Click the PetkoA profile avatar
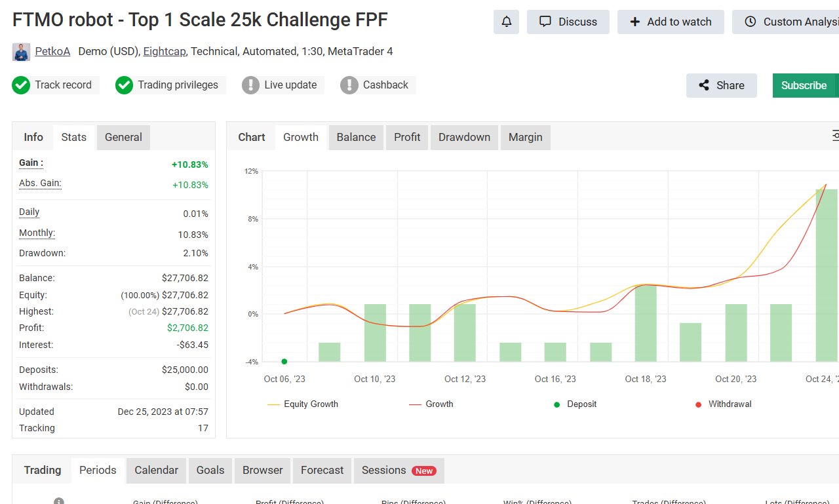The image size is (839, 504). coord(22,52)
